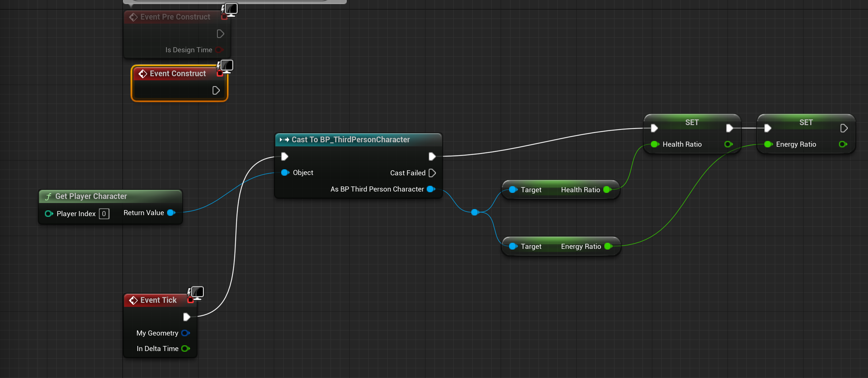This screenshot has height=378, width=868.
Task: Click the Event Tick exec output pin
Action: [186, 317]
